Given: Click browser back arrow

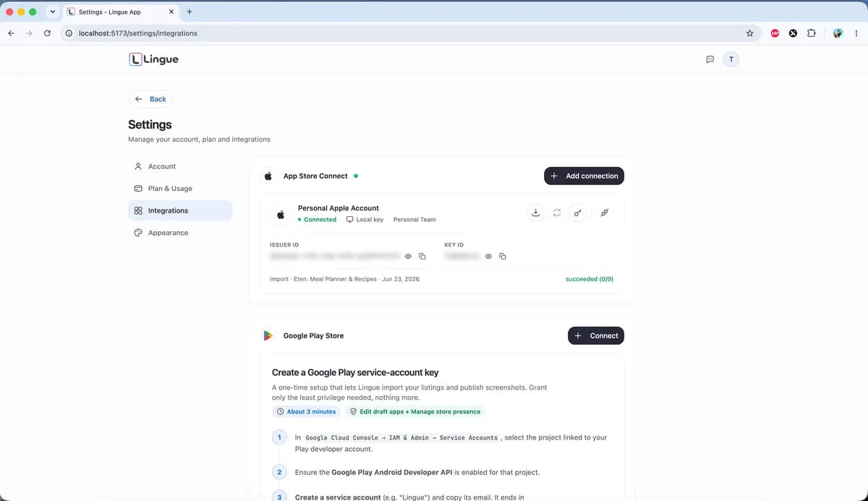Looking at the screenshot, I should pyautogui.click(x=11, y=33).
